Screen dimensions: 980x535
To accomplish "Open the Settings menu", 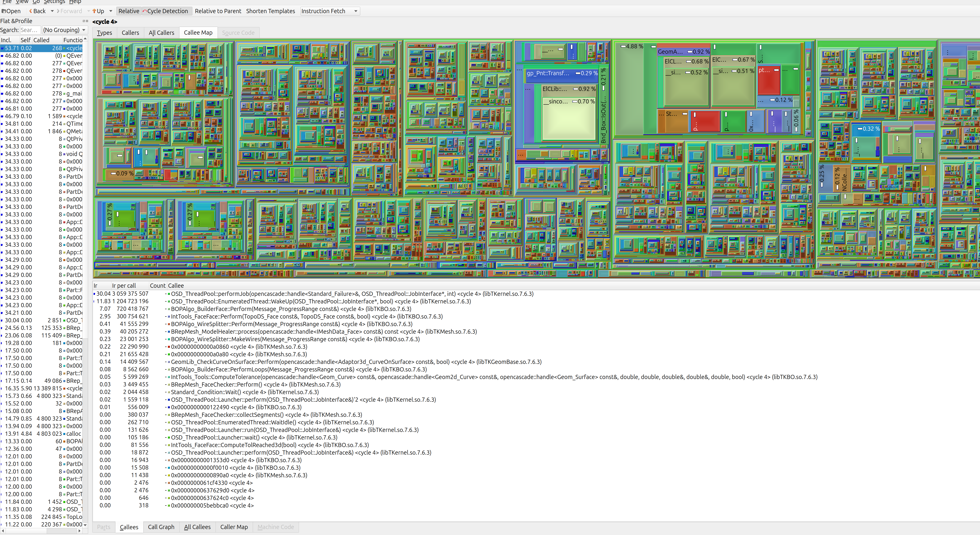I will 54,2.
